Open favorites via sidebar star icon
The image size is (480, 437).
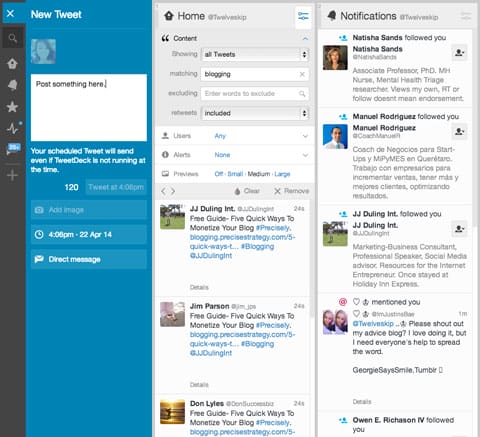12,107
